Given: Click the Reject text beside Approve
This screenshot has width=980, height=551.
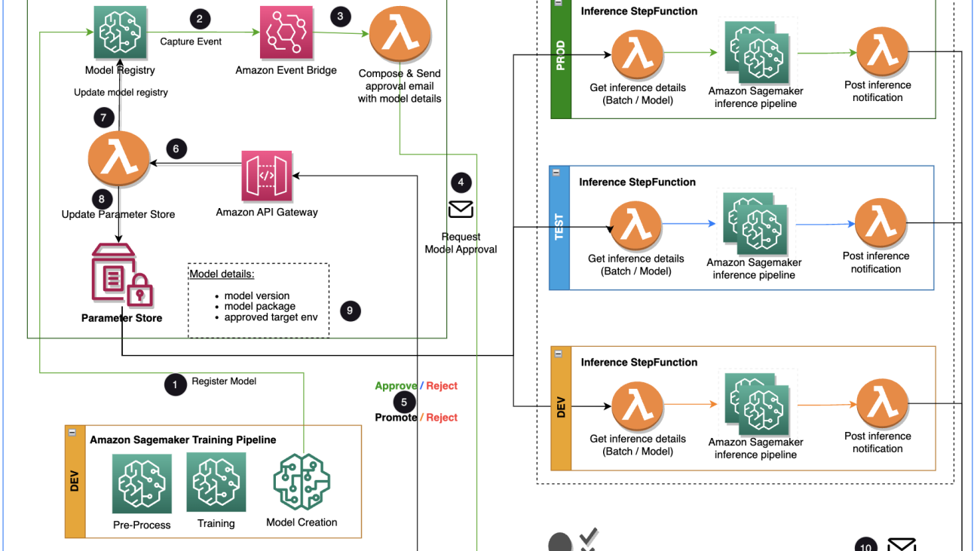Looking at the screenshot, I should (x=442, y=386).
